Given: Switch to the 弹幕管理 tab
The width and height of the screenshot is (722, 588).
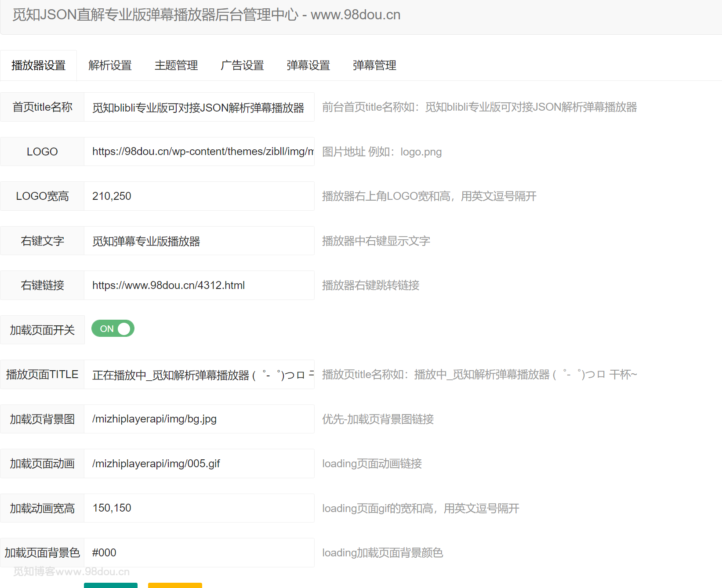Looking at the screenshot, I should click(x=374, y=65).
